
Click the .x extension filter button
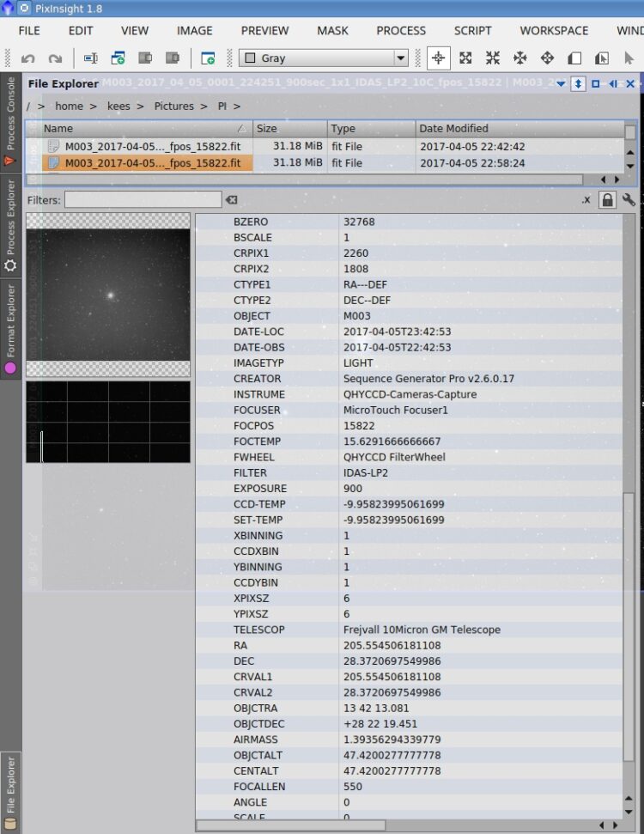(586, 200)
